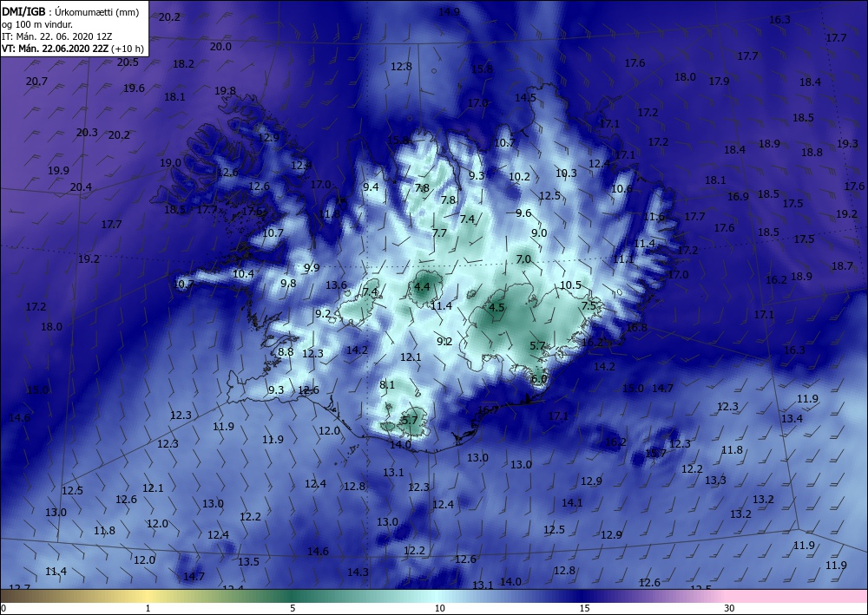Click the 'IT: Mán. 22. 06. 2020 12Z' line
Viewport: 868px width, 615px height.
[x=57, y=36]
